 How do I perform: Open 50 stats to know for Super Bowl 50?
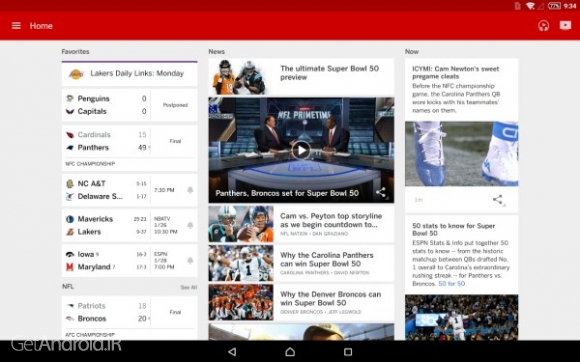point(453,230)
